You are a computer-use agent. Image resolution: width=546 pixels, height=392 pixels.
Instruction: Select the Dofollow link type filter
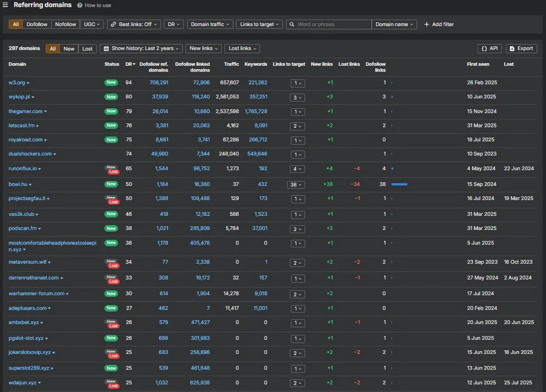[x=37, y=24]
